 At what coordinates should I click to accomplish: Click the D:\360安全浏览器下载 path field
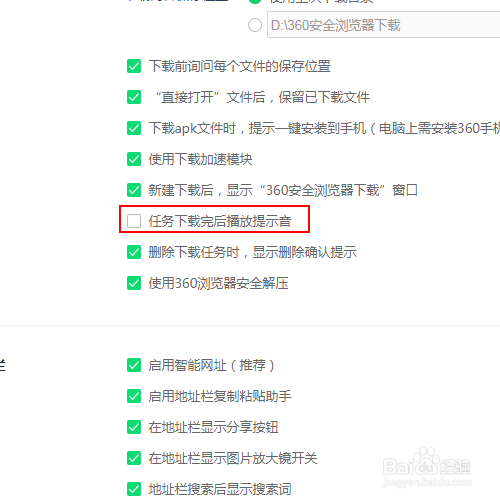[x=383, y=25]
